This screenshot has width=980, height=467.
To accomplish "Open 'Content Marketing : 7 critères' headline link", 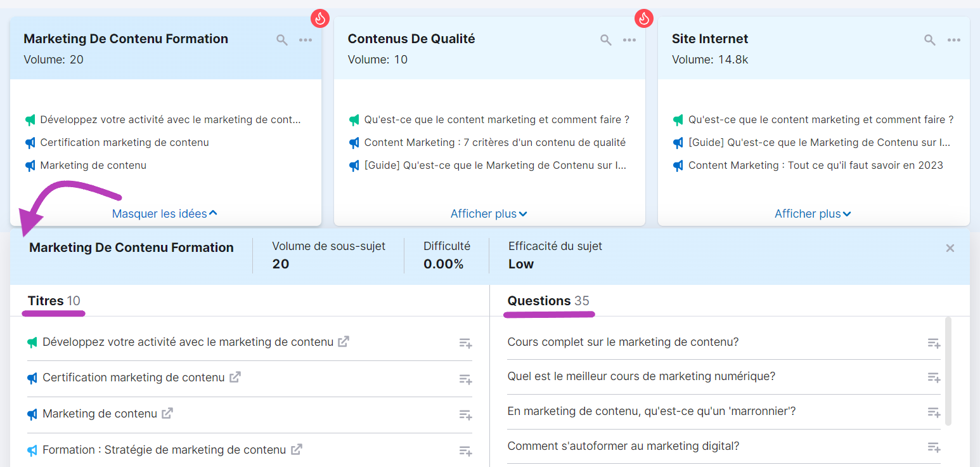I will pos(494,143).
